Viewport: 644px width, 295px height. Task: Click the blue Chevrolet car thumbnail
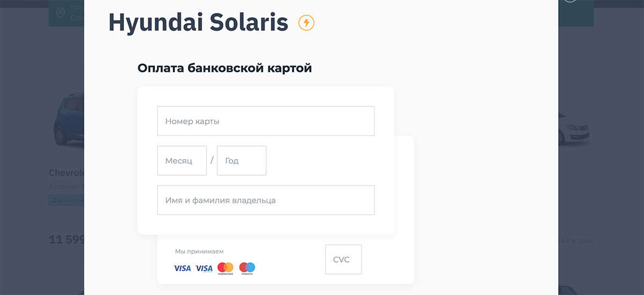[x=69, y=119]
